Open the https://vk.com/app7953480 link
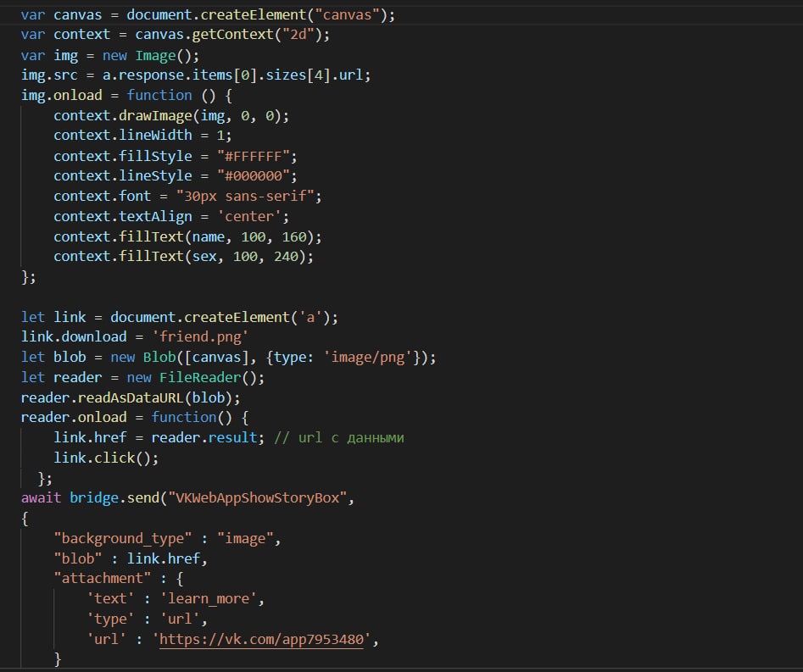Screen dimensions: 803x672 (261, 640)
